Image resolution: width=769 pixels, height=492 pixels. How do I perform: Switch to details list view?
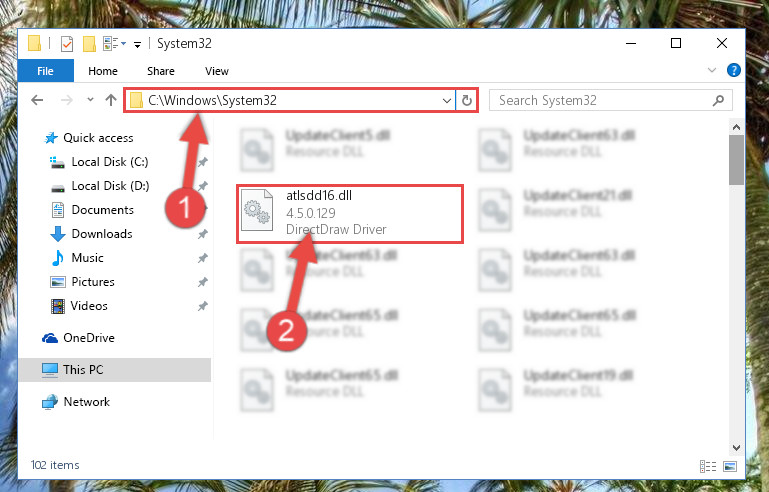pos(708,466)
